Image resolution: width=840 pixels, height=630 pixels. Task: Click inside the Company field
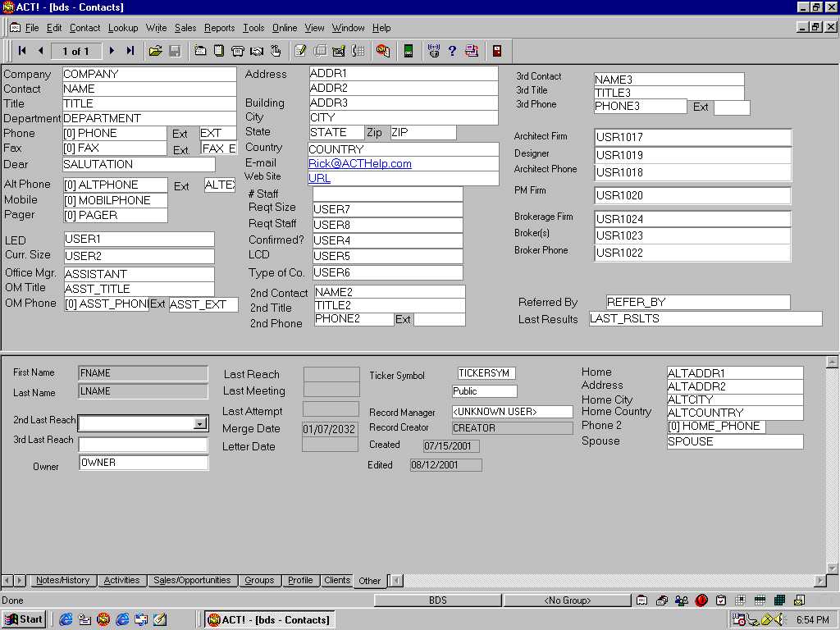(149, 74)
